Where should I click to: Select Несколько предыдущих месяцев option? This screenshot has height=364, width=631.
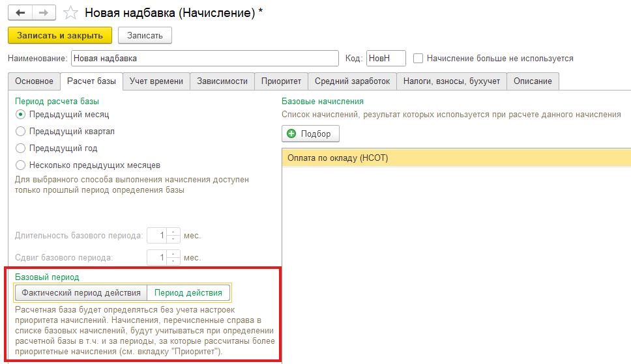point(20,165)
